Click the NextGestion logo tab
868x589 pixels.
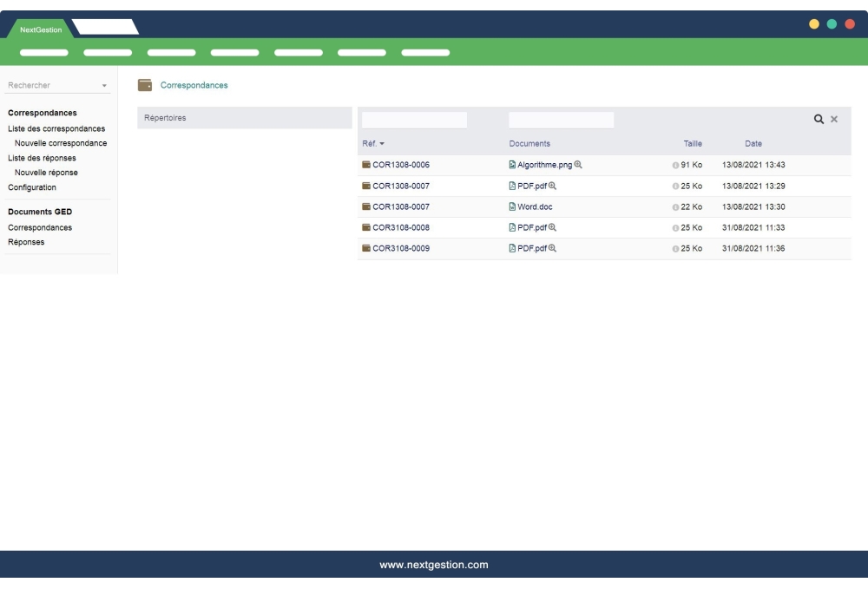[x=39, y=29]
